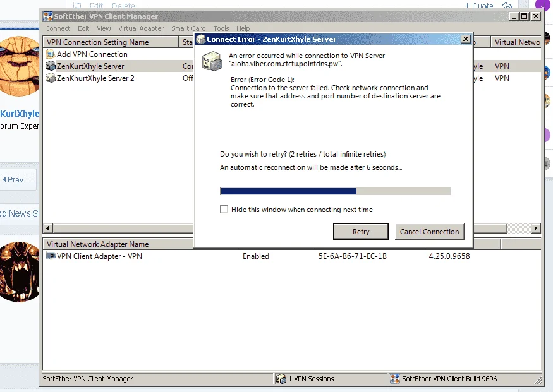Click the SoftEther VPN Client Manager title icon
This screenshot has width=553, height=392.
pos(47,16)
